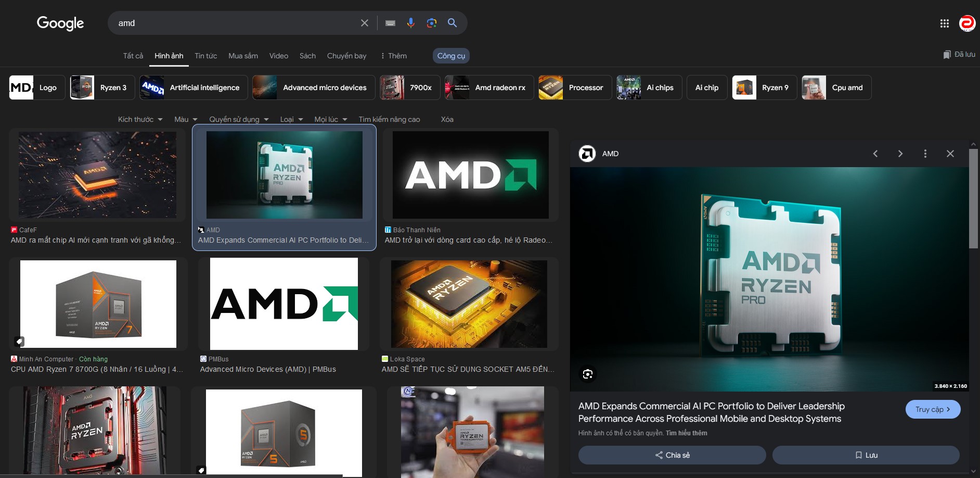Open the Mua sắm tab

tap(243, 56)
